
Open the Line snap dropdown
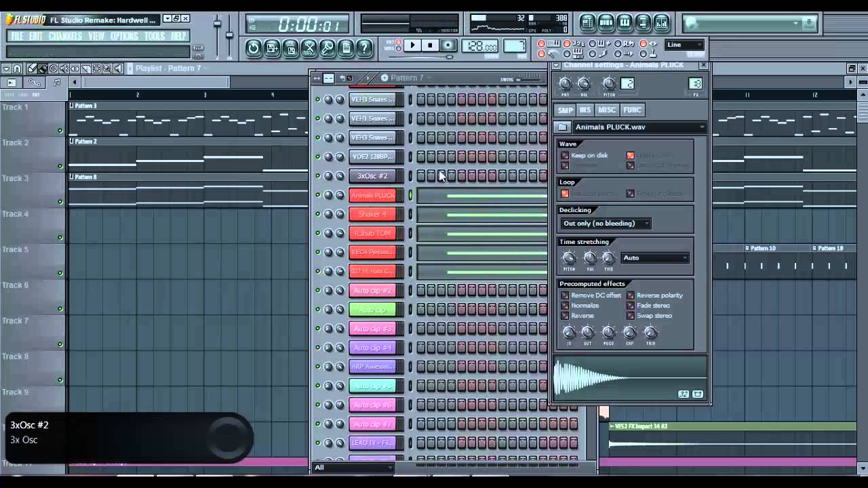(685, 45)
